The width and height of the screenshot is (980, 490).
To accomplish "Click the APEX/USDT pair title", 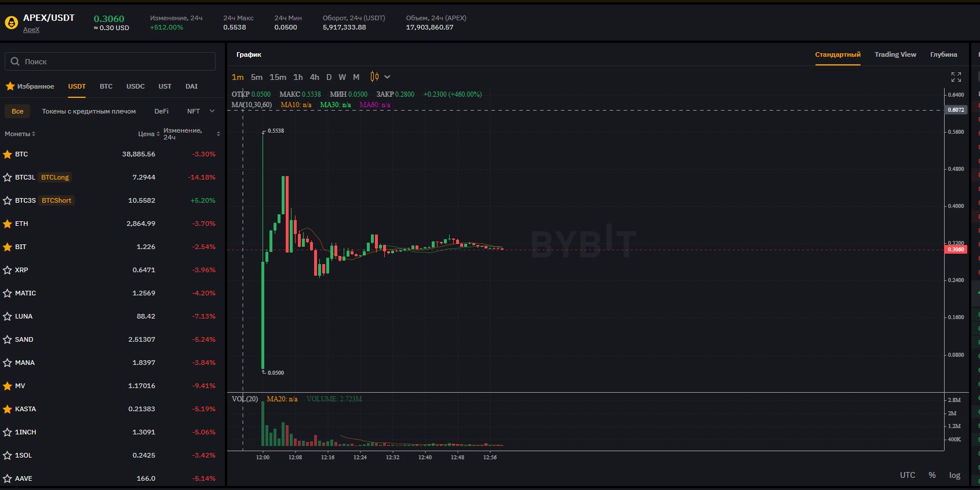I will coord(49,18).
